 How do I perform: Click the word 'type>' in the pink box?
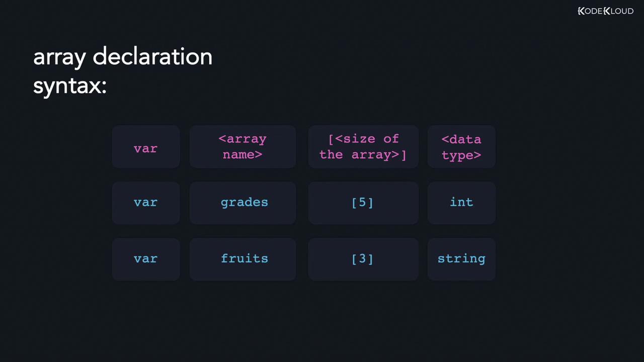pyautogui.click(x=461, y=155)
